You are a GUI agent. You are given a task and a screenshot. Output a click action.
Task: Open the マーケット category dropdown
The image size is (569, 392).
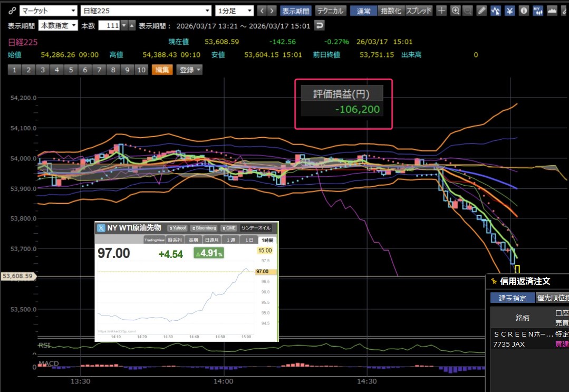coord(48,11)
